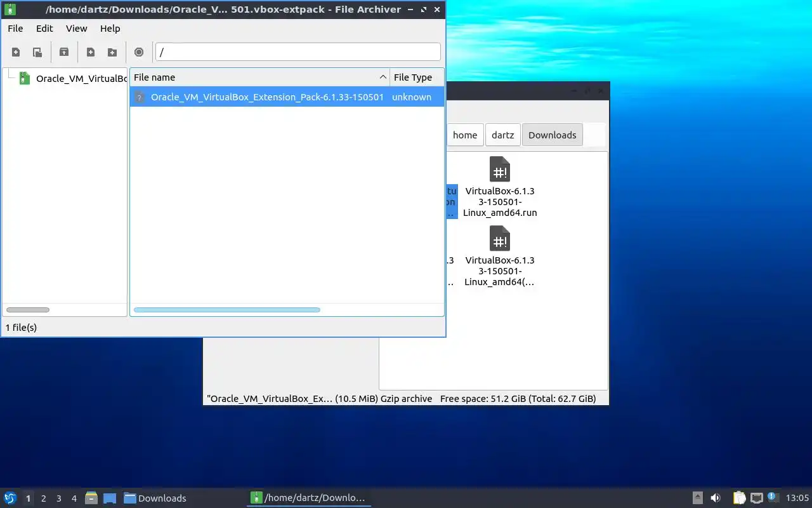
Task: Click the Open archive toolbar icon
Action: [x=37, y=52]
